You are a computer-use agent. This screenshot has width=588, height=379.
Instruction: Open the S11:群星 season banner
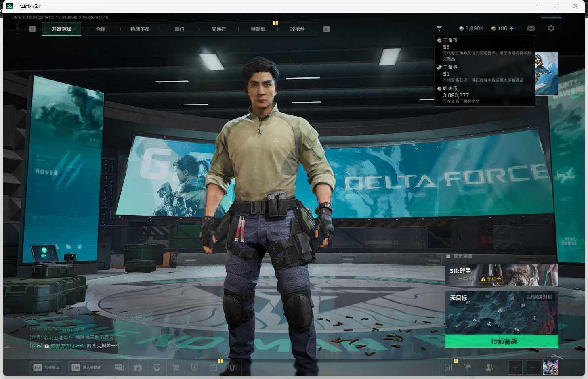point(502,275)
